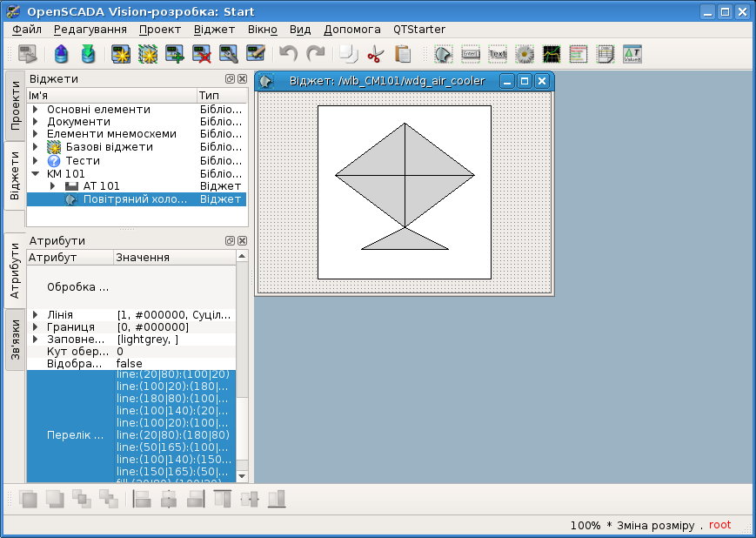The width and height of the screenshot is (756, 538).
Task: Click the root user label in status bar
Action: coord(719,525)
